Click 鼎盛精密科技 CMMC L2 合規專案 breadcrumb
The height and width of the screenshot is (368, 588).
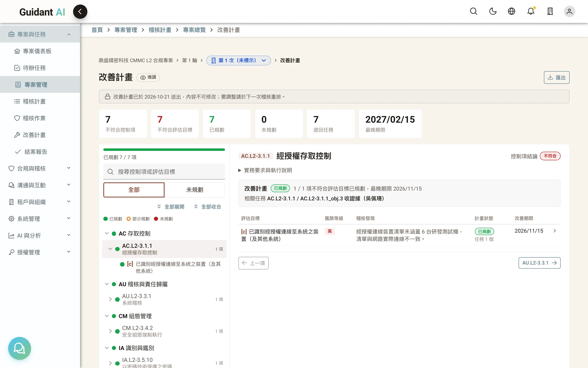(x=136, y=60)
